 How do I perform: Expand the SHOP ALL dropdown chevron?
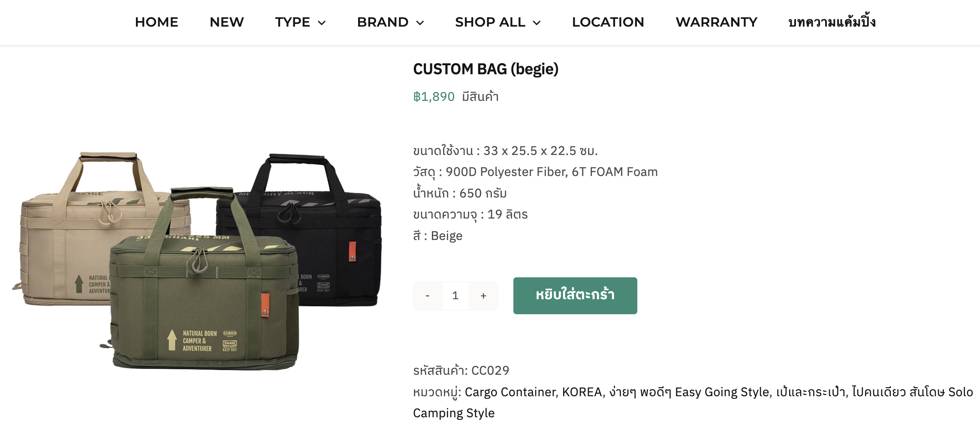[537, 23]
